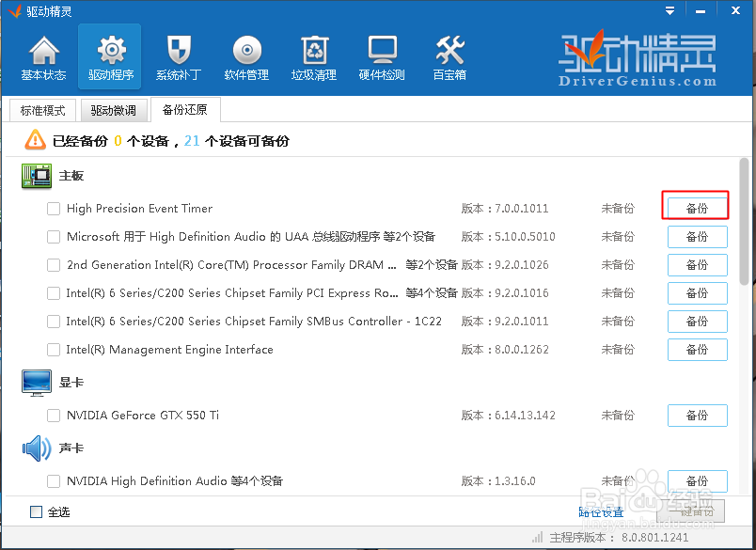Image resolution: width=756 pixels, height=550 pixels.
Task: Check Intel SMBus Controller 1C22 checkbox
Action: point(54,322)
